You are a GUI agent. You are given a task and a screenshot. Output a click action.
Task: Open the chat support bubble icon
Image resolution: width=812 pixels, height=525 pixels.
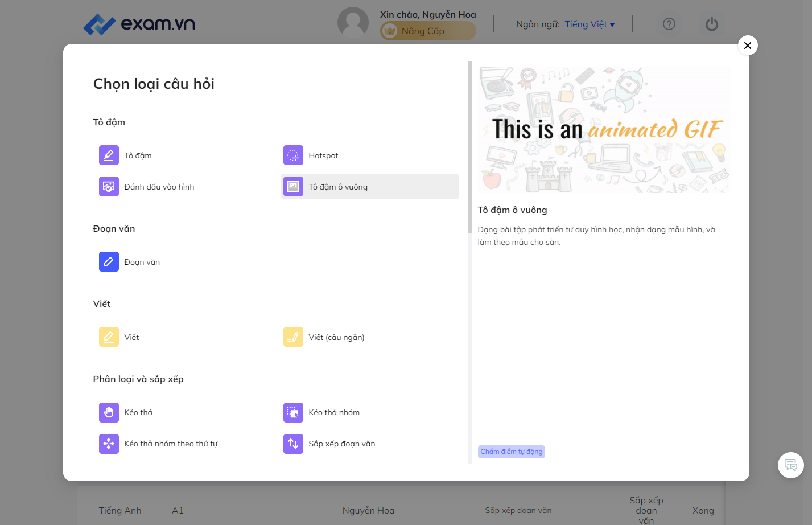coord(791,465)
